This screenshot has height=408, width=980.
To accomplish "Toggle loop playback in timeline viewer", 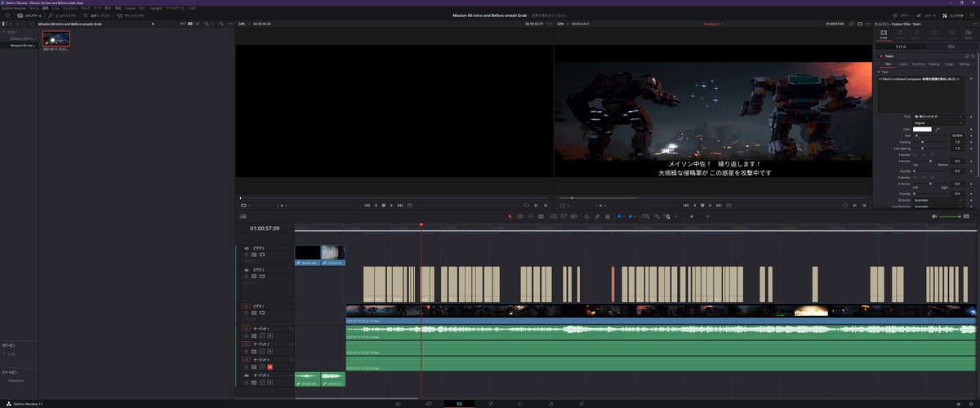I will click(x=727, y=205).
